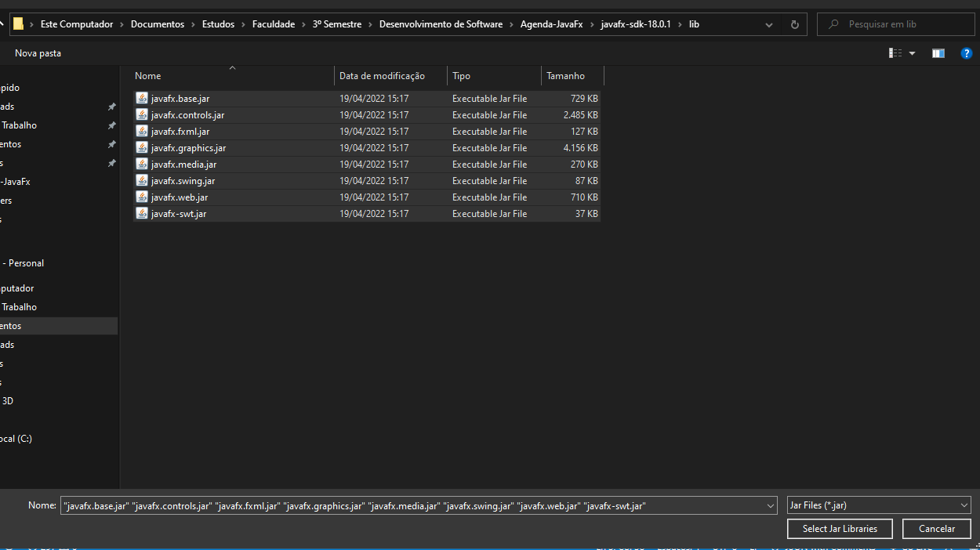This screenshot has height=550, width=980.
Task: Select the javafx.fxml.jar file name
Action: pyautogui.click(x=180, y=132)
